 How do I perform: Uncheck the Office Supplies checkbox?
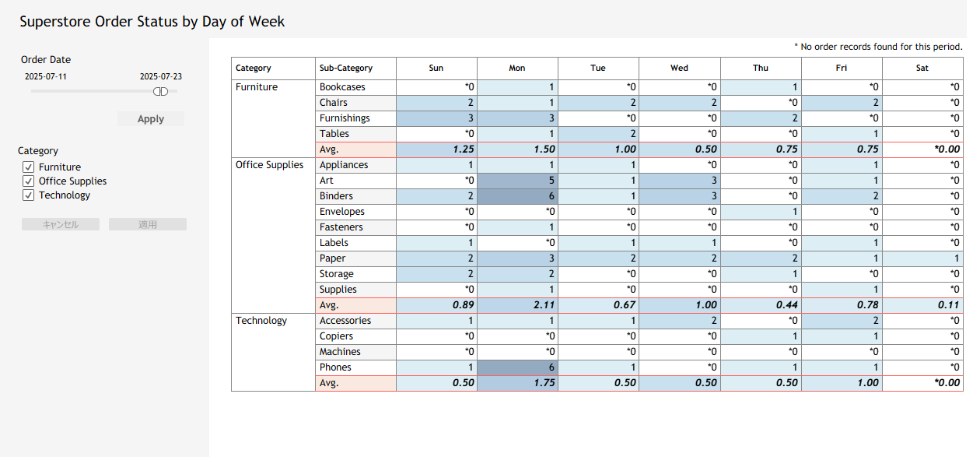pos(29,181)
